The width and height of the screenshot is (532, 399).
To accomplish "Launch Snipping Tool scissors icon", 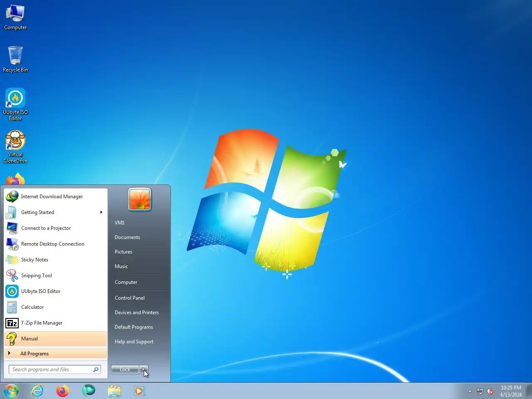I will tap(12, 276).
